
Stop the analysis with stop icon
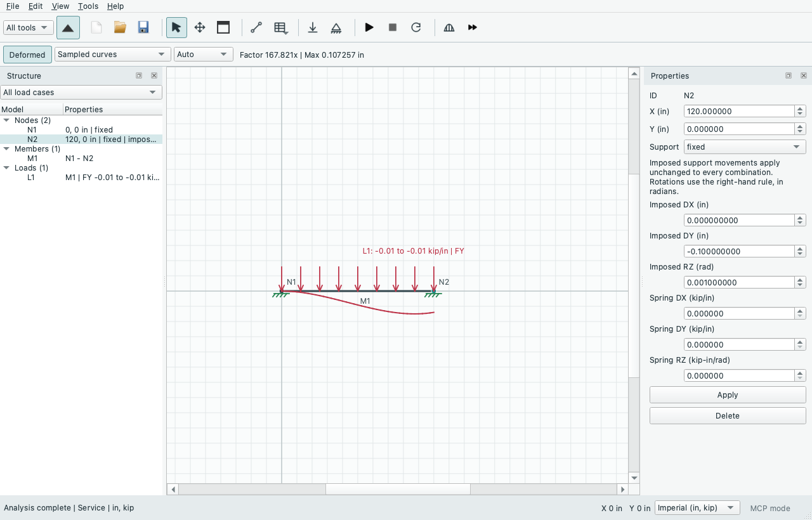click(393, 27)
